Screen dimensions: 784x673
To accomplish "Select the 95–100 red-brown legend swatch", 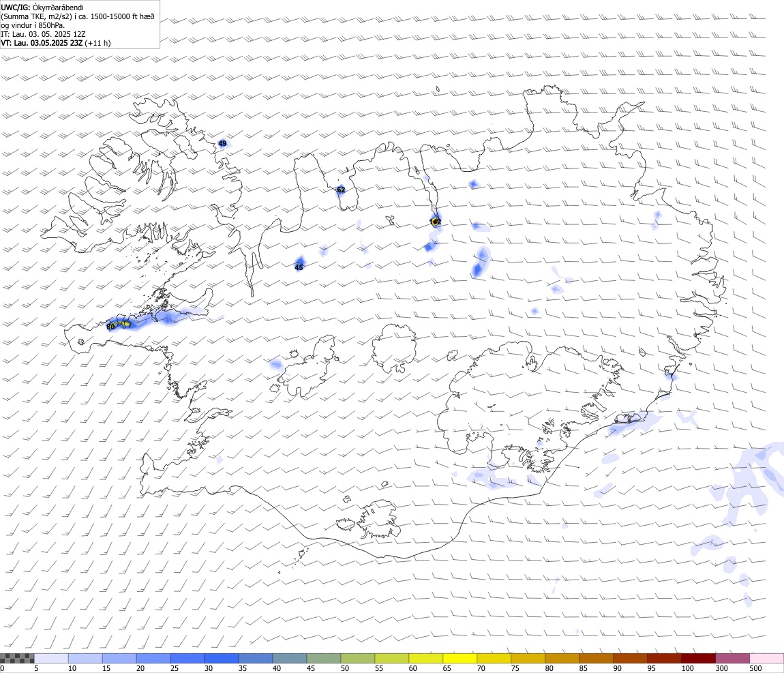I will [x=664, y=659].
